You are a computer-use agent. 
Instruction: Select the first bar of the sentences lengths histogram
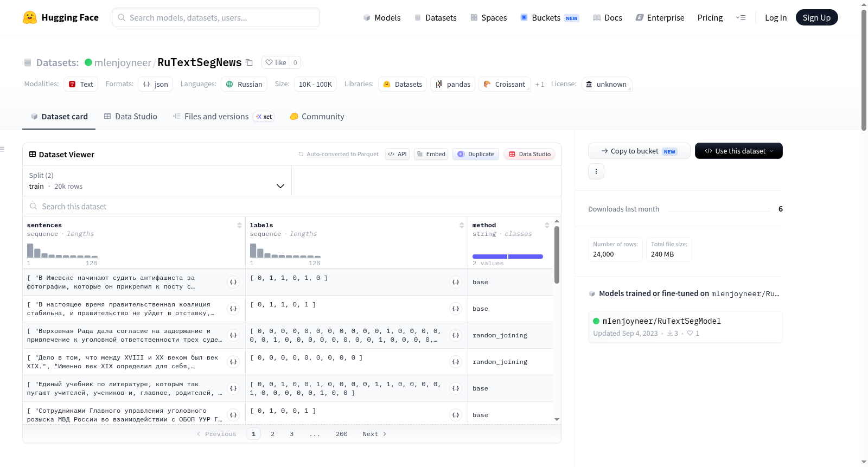point(30,250)
